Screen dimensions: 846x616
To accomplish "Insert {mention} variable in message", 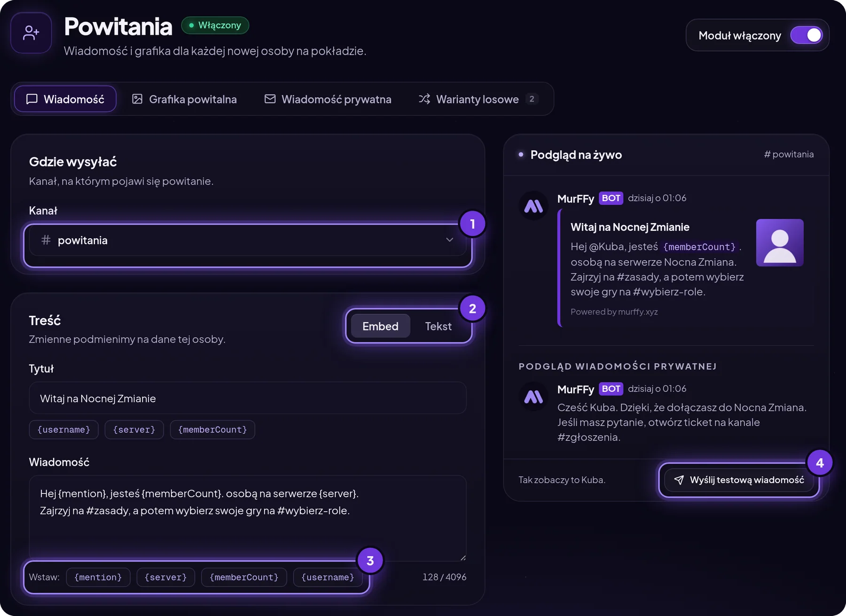I will click(98, 577).
